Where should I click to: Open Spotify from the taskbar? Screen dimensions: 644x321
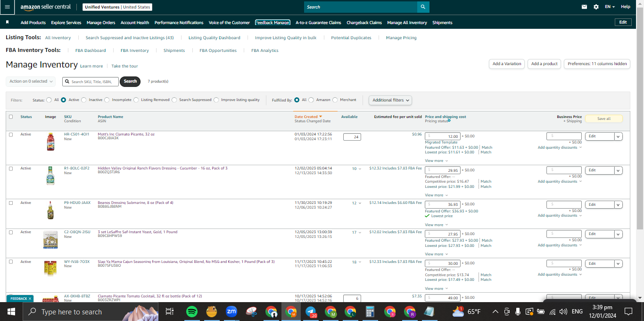pyautogui.click(x=191, y=312)
